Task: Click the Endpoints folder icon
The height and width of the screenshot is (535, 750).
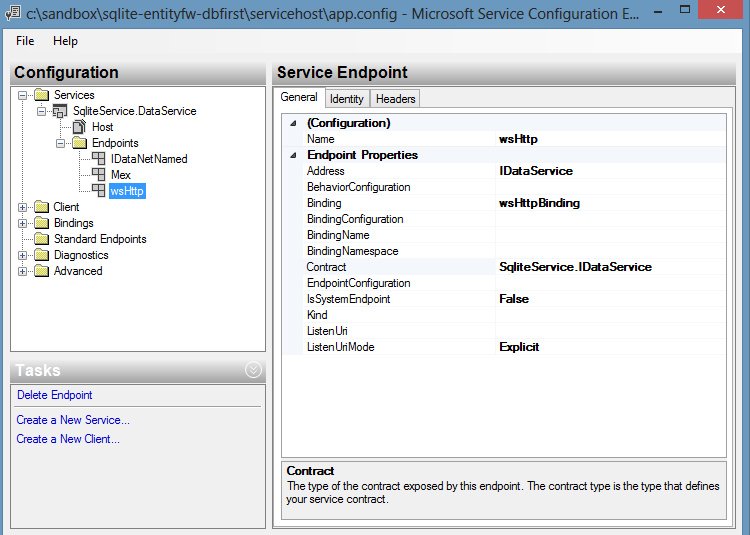Action: tap(79, 143)
